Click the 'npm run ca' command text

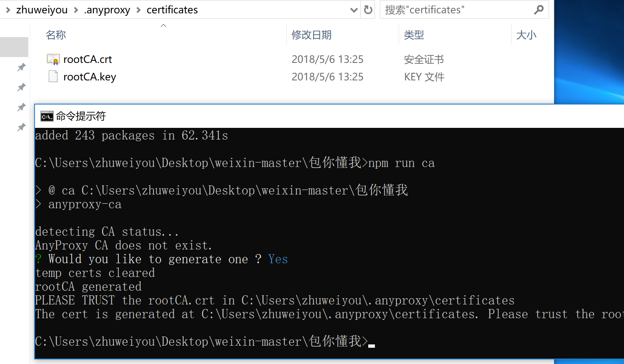[x=401, y=163]
